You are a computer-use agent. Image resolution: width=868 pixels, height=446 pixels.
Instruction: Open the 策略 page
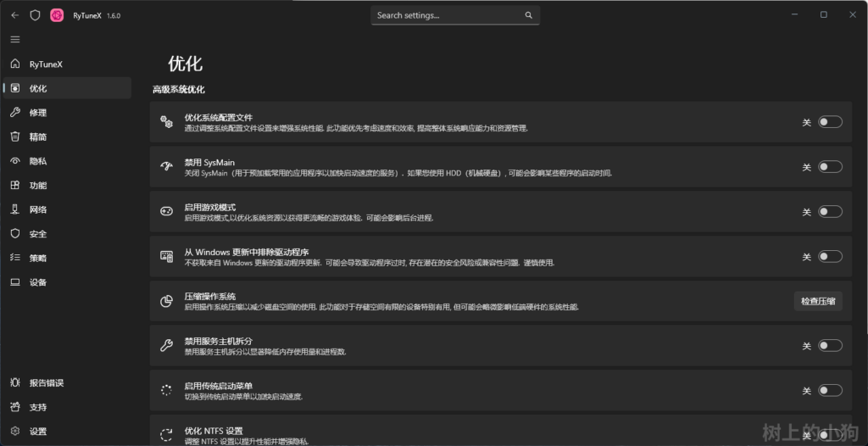click(x=67, y=258)
